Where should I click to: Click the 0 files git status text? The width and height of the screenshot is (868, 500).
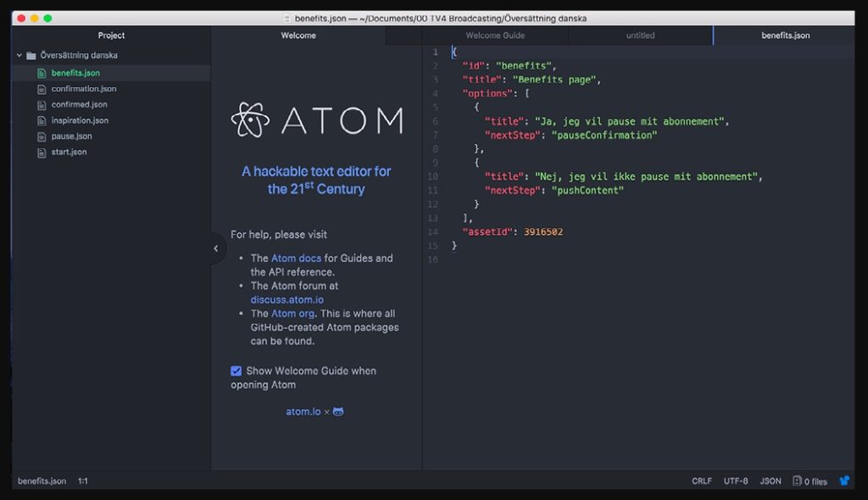[x=815, y=481]
